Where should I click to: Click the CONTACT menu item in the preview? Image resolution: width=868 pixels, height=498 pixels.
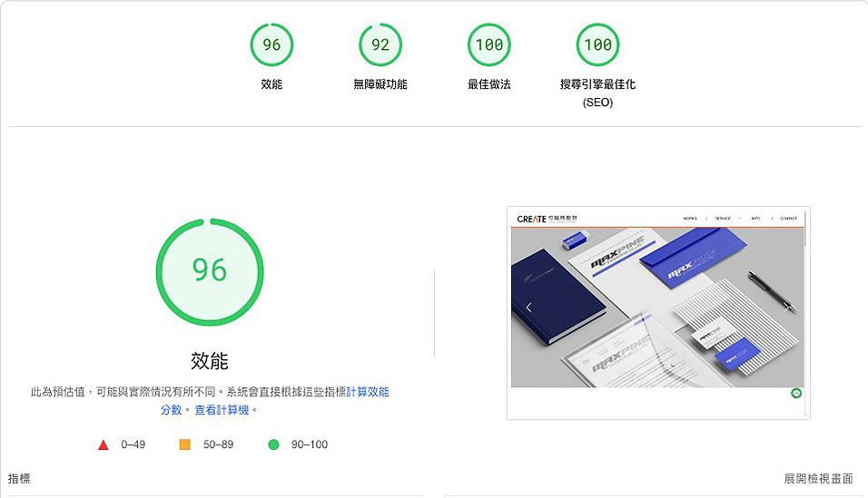788,219
